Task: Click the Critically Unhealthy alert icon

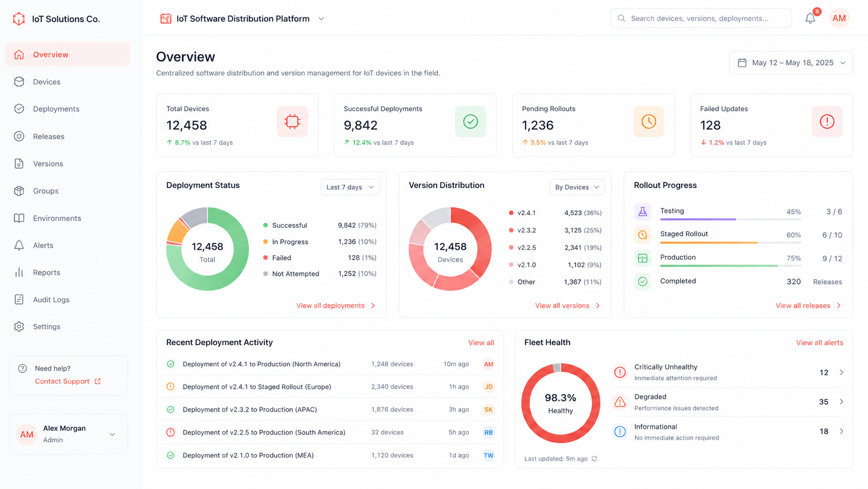Action: point(620,372)
